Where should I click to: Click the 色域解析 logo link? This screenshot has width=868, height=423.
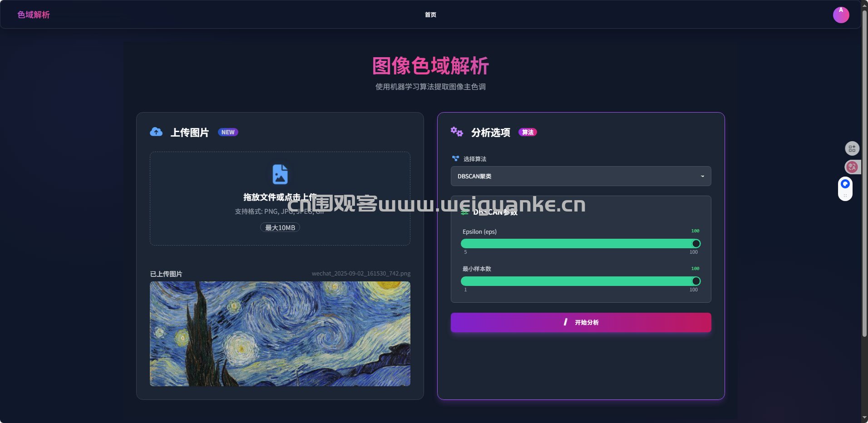tap(34, 15)
